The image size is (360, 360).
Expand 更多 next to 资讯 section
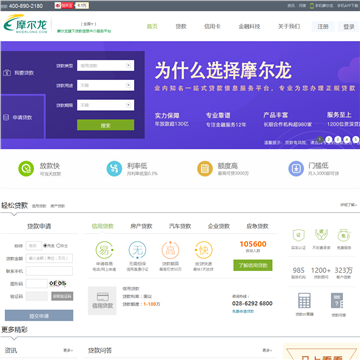pyautogui.click(x=68, y=350)
